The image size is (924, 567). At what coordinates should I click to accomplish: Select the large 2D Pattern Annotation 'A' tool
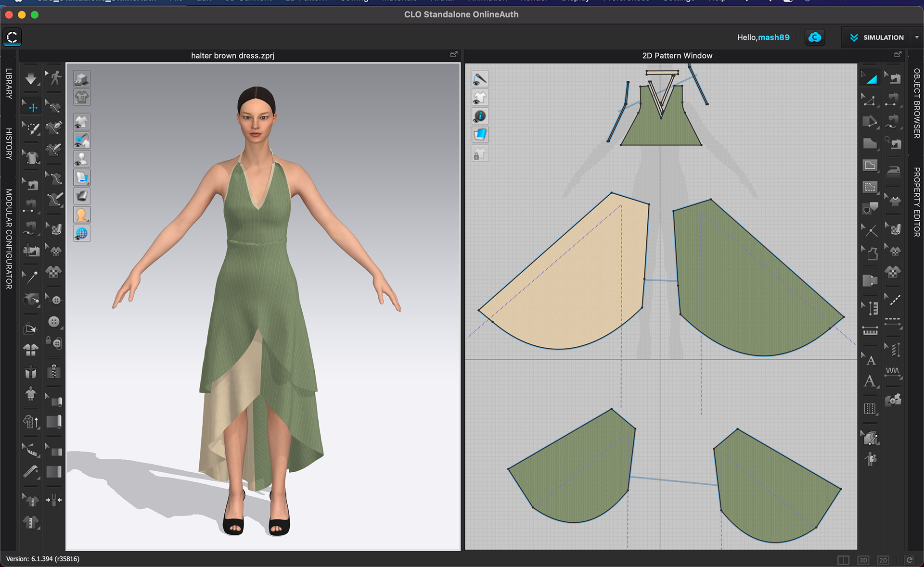(x=870, y=382)
